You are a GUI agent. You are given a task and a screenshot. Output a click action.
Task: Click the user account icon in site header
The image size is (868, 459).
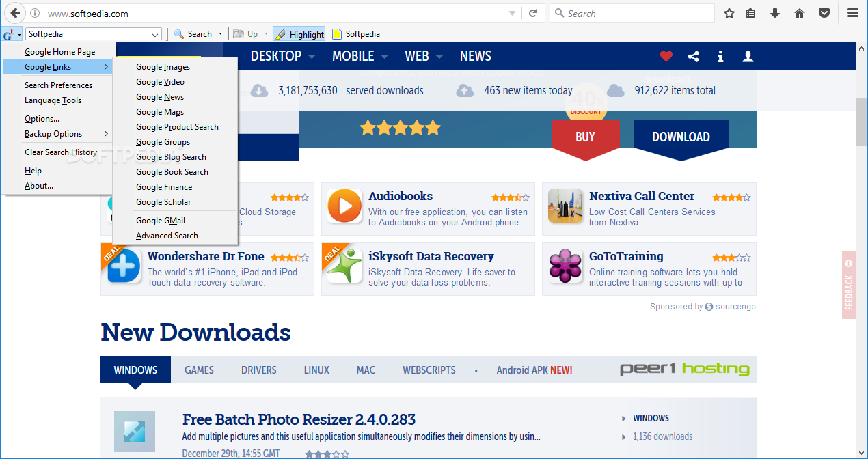pos(748,57)
